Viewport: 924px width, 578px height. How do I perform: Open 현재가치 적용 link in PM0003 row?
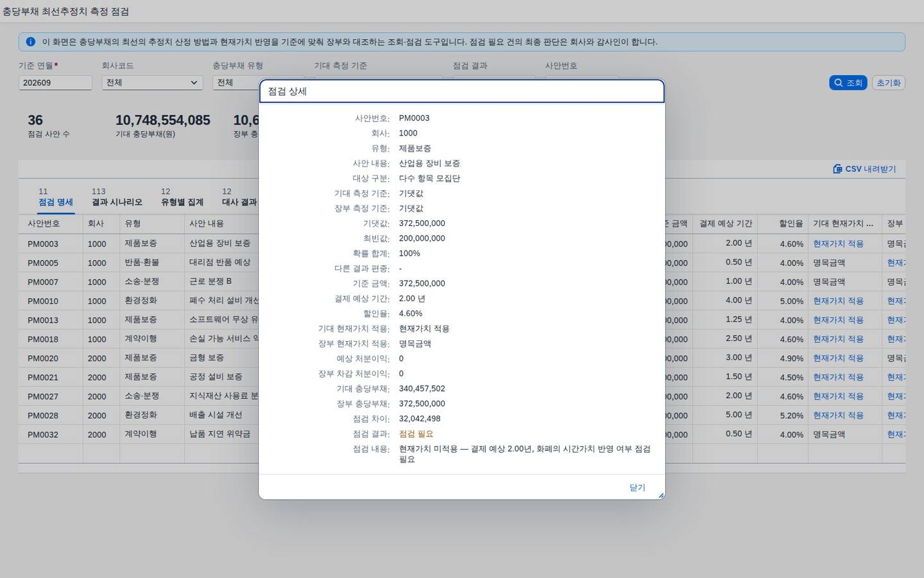(838, 244)
